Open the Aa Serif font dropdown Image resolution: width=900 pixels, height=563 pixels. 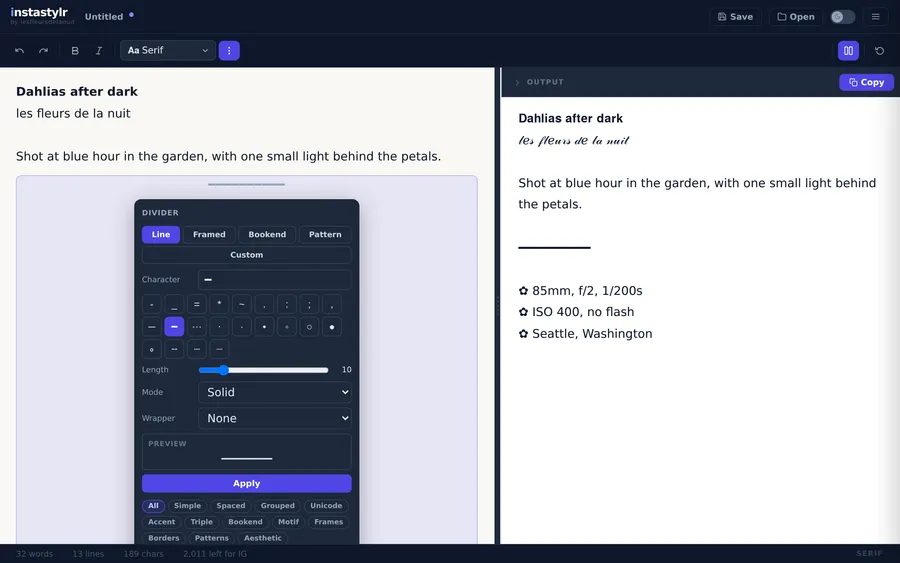[x=168, y=51]
